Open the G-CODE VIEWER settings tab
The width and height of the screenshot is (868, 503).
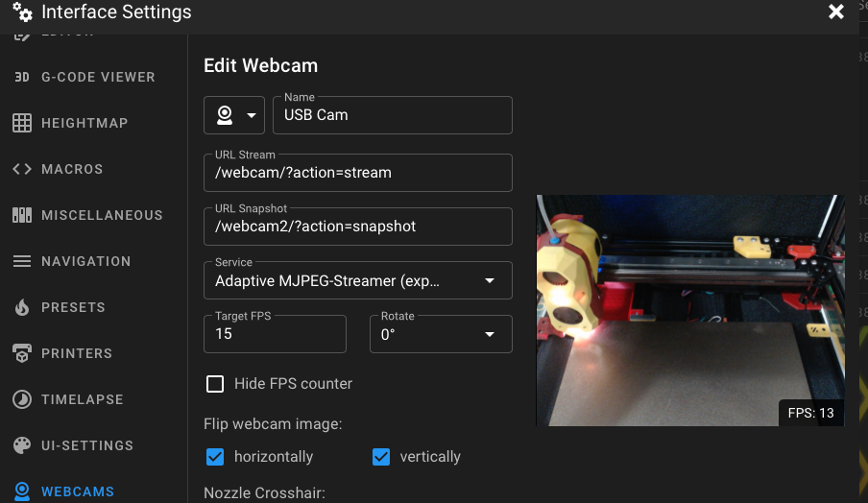pyautogui.click(x=93, y=77)
